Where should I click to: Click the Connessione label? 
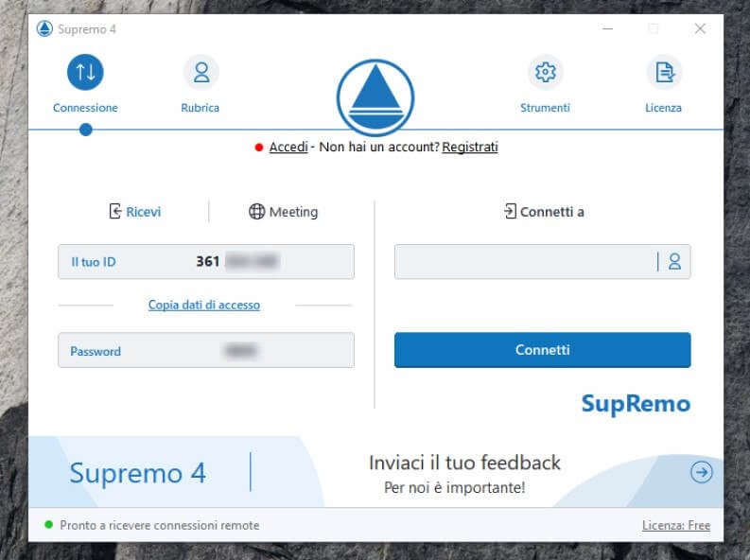85,108
